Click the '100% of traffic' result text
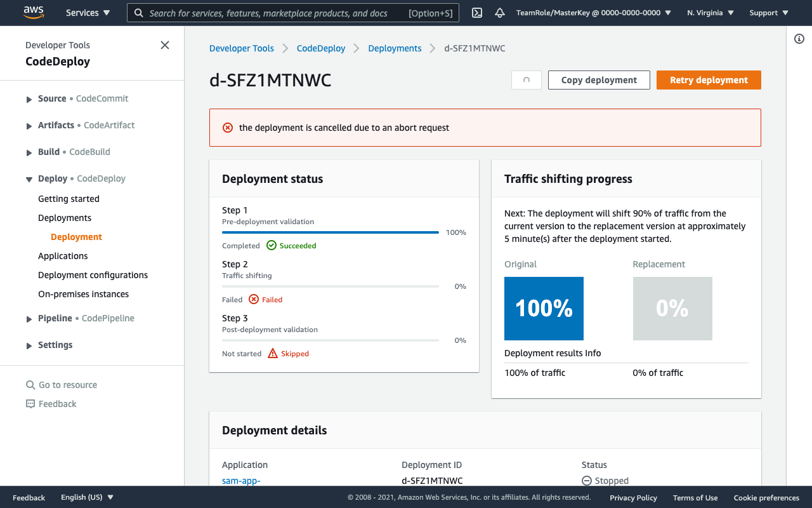This screenshot has width=812, height=508. (535, 373)
